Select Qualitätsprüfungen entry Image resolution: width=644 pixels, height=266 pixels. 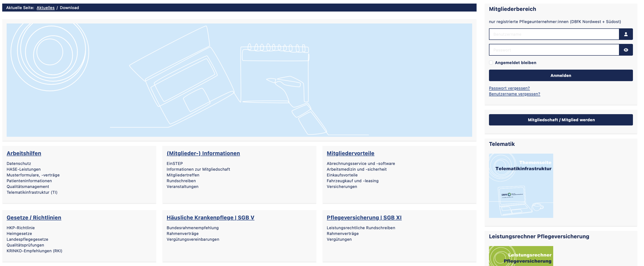(25, 245)
